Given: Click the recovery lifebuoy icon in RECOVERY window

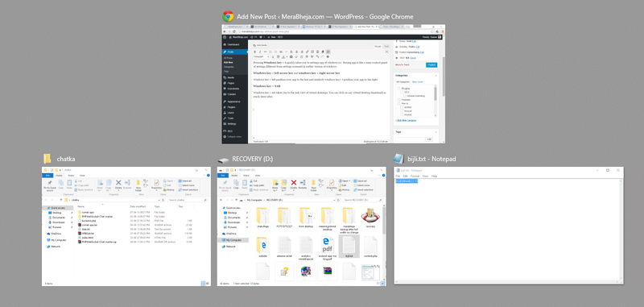Looking at the screenshot, I should pos(369,216).
